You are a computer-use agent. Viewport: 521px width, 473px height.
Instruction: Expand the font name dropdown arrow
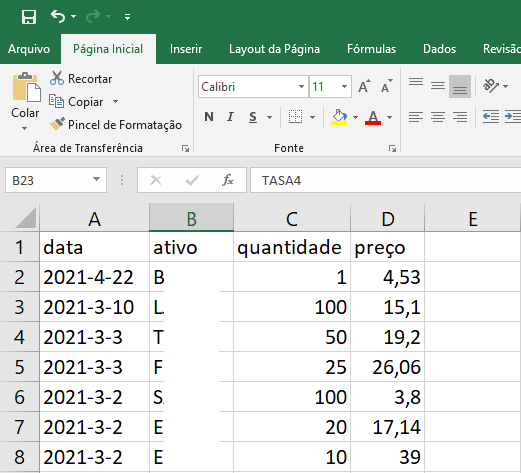pyautogui.click(x=301, y=87)
